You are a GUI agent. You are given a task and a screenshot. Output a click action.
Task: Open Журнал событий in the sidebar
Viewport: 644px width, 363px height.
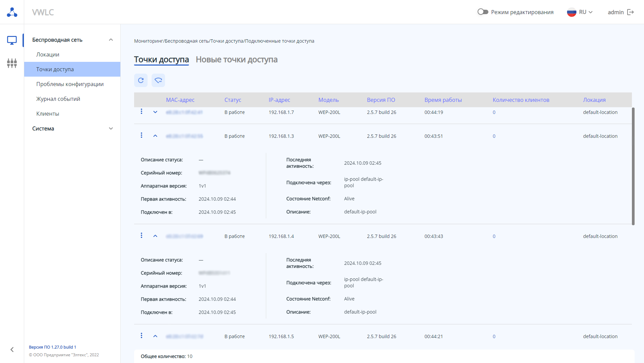coord(58,99)
